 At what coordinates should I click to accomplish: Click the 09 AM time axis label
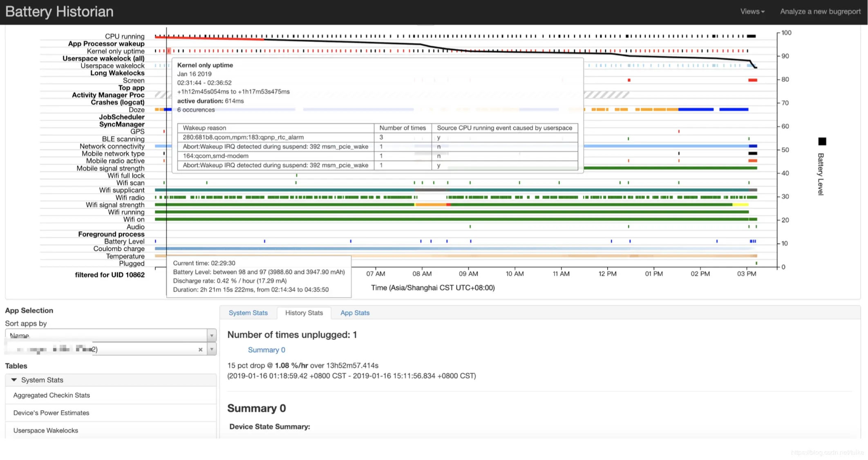[x=468, y=274]
